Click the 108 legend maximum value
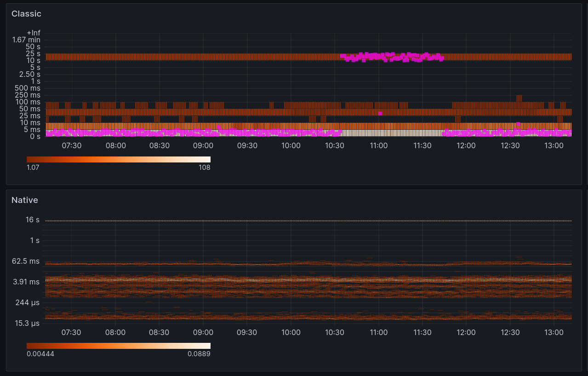The width and height of the screenshot is (588, 376). pyautogui.click(x=205, y=168)
